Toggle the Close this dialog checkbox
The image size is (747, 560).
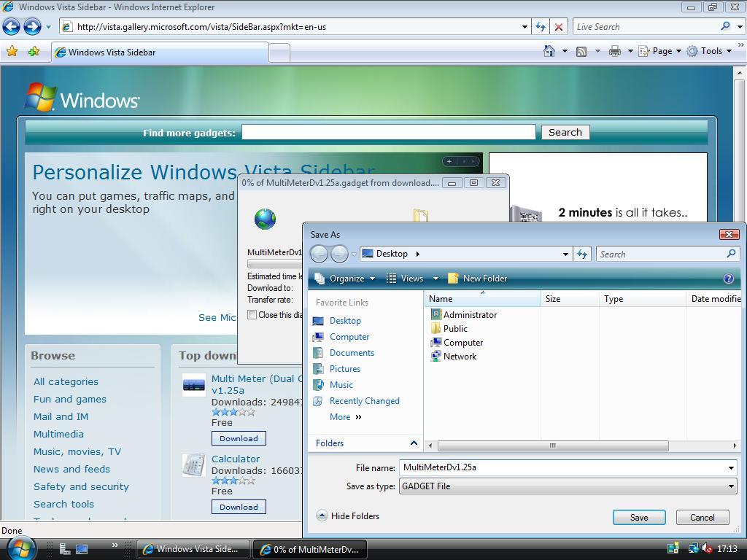(252, 314)
